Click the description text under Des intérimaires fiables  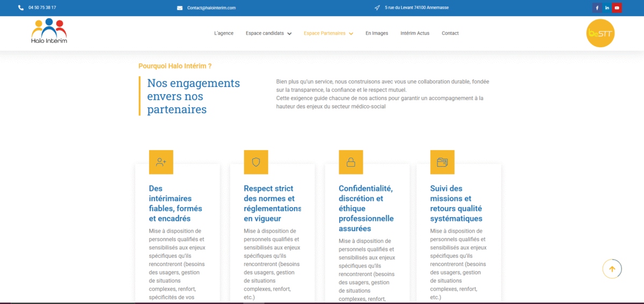pyautogui.click(x=177, y=264)
